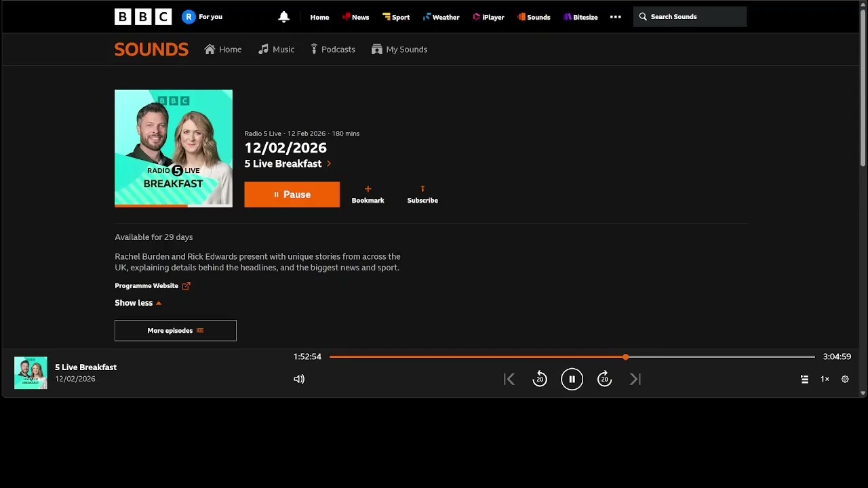
Task: Go to BBC Home in the top navigation
Action: click(319, 17)
